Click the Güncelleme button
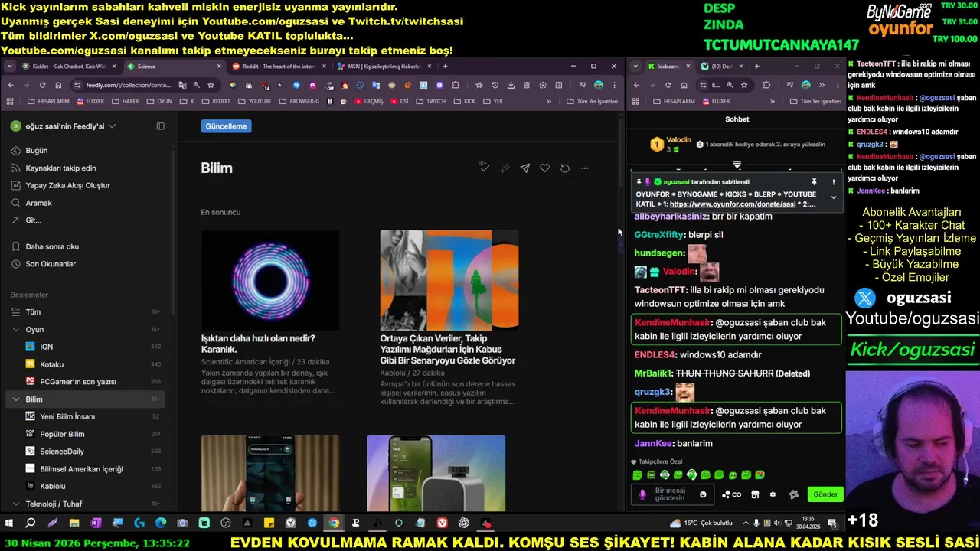Screen dimensions: 980x551 (x=226, y=126)
